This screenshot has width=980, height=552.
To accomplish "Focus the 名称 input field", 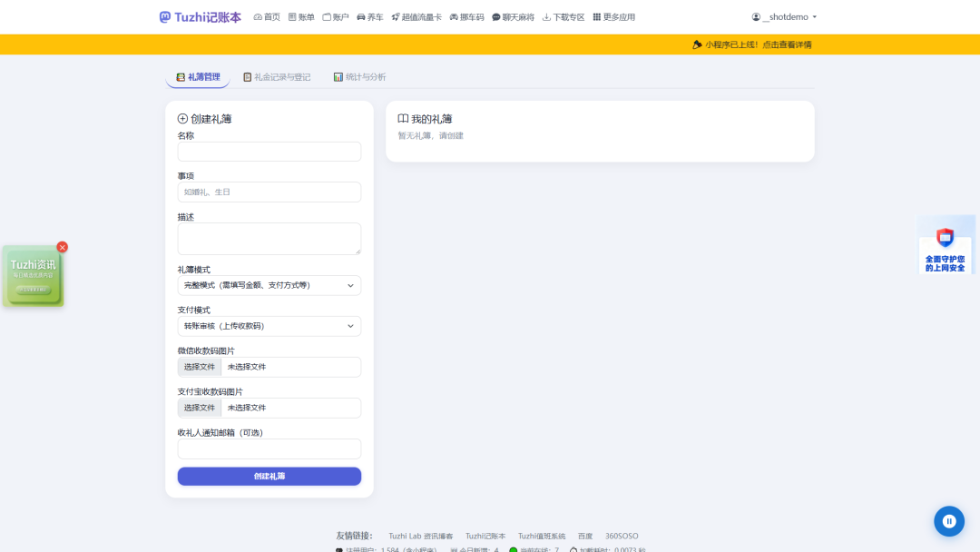I will [269, 152].
